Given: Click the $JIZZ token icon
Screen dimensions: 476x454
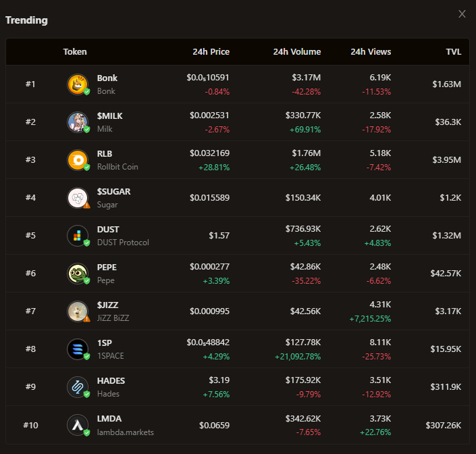Looking at the screenshot, I should [78, 311].
